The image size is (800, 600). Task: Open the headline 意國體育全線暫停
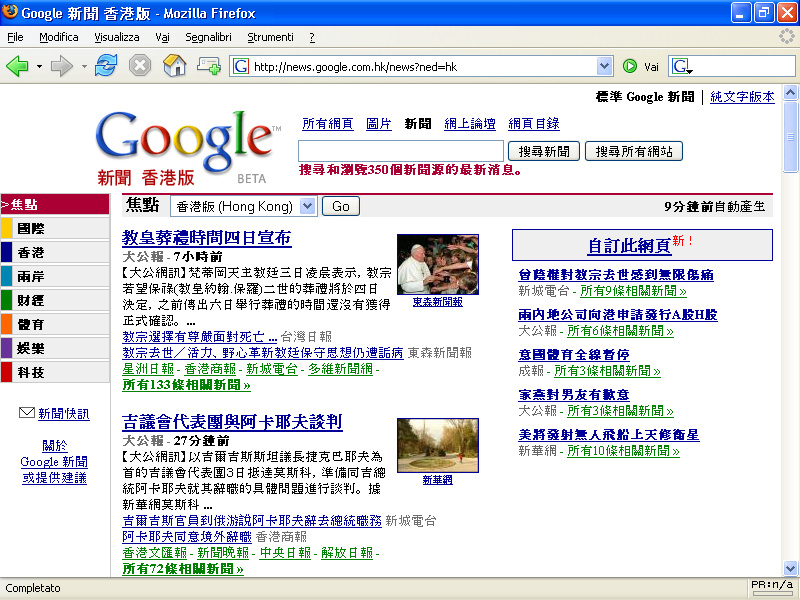(x=573, y=355)
